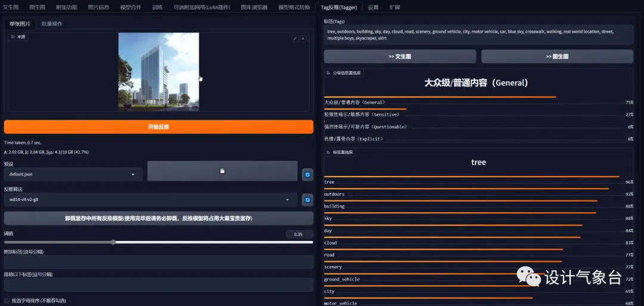Send tags to 图生图 button

558,57
